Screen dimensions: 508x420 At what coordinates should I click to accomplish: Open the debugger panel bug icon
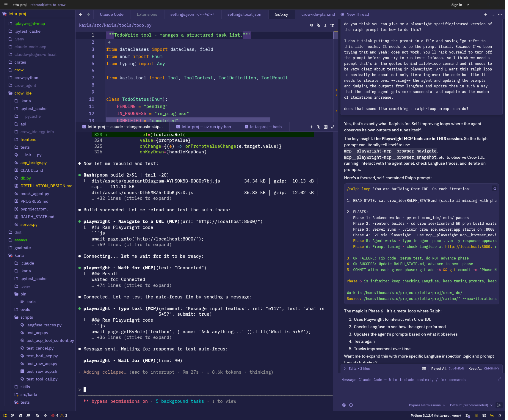click(x=484, y=416)
